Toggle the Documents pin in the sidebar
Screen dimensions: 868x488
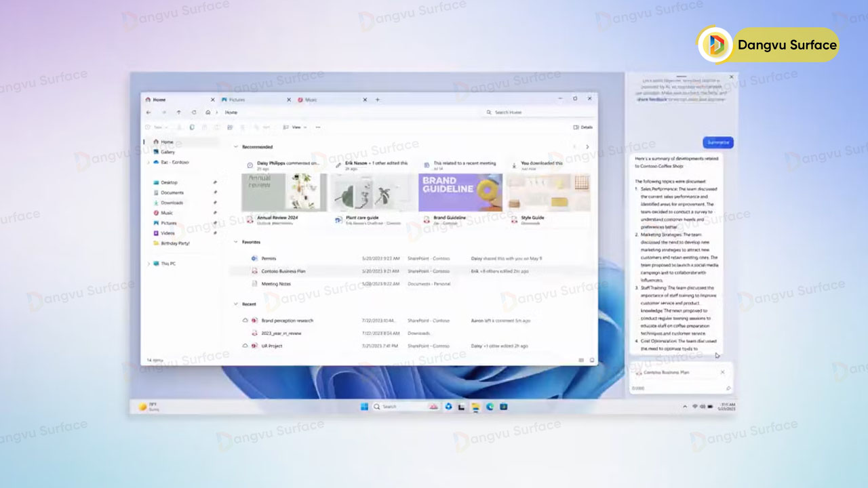tap(216, 192)
